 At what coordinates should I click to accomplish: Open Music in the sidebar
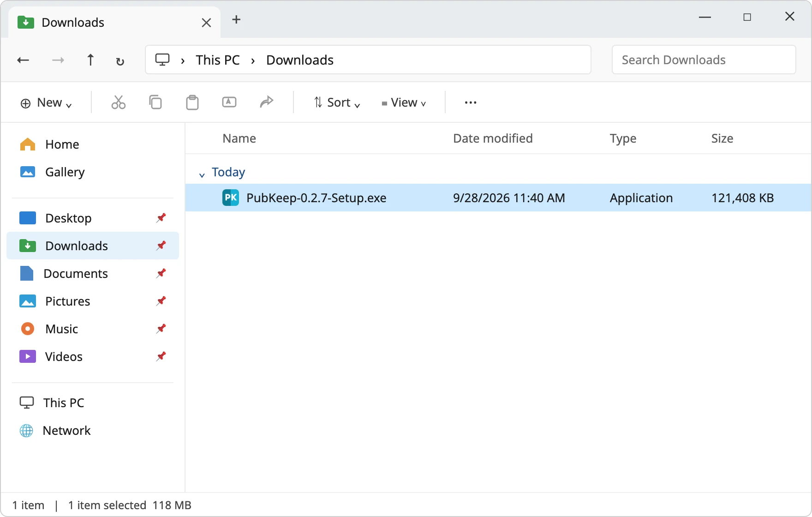93,329
